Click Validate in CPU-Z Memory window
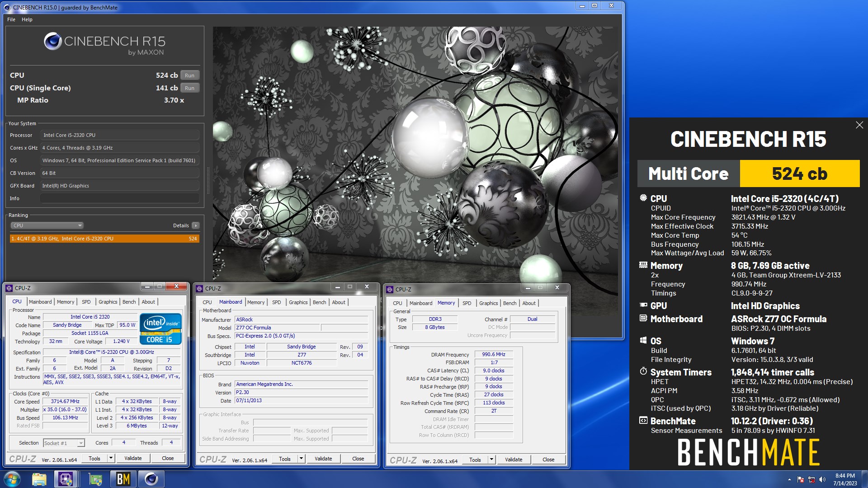 click(514, 460)
